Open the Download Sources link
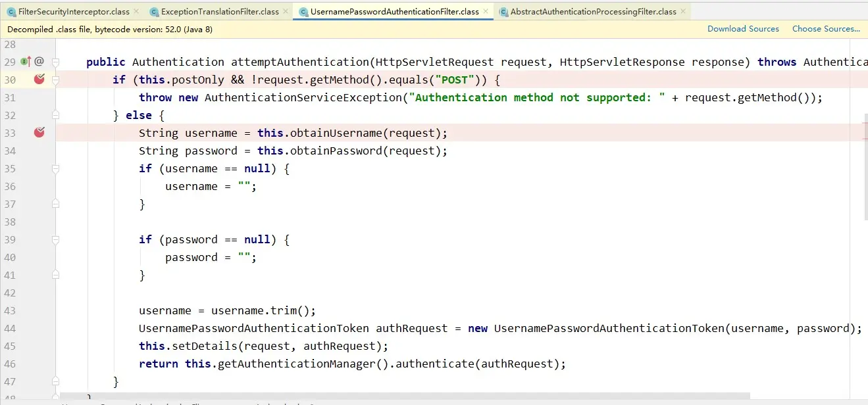This screenshot has height=405, width=868. (743, 29)
